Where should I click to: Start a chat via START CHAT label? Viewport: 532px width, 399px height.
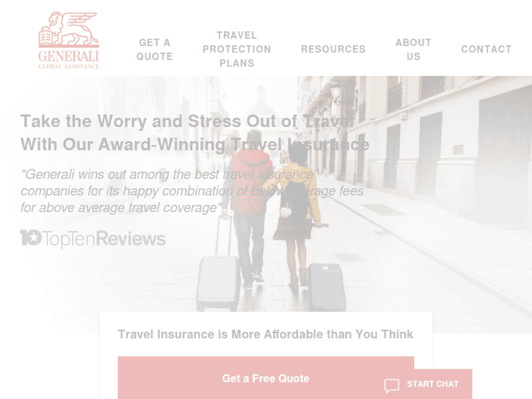point(433,384)
